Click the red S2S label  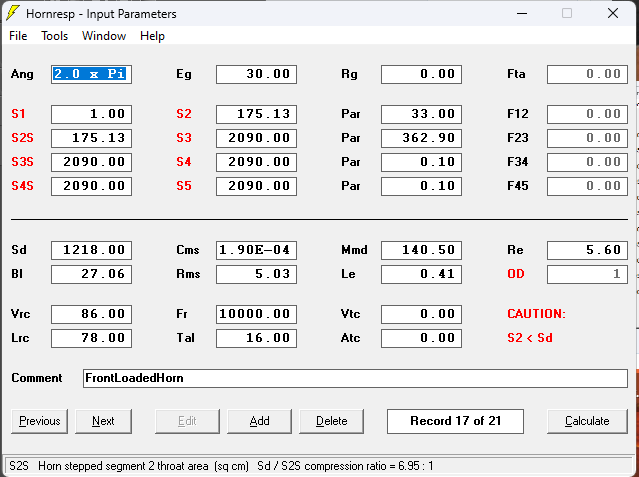22,138
